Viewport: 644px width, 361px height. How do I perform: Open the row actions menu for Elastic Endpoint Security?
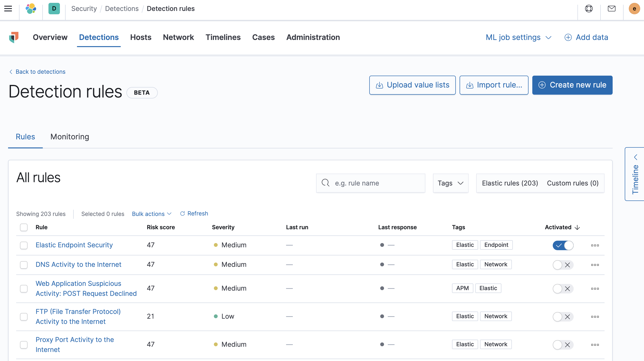[x=595, y=245]
